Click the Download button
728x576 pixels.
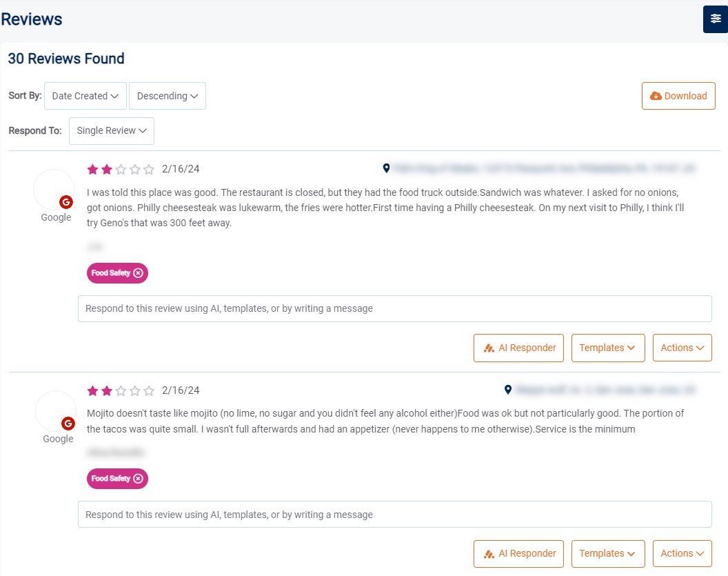click(x=678, y=96)
